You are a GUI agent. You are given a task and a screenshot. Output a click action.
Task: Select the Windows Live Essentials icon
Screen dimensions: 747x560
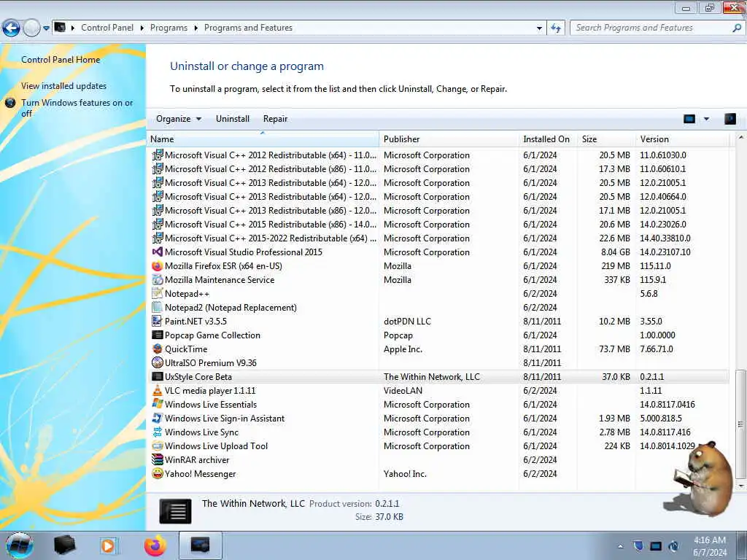[x=158, y=404]
